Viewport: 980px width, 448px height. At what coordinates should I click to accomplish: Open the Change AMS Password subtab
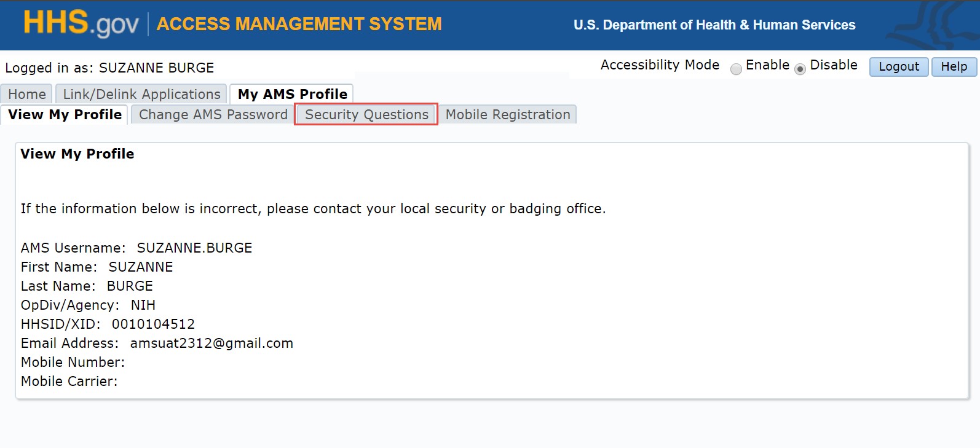click(x=213, y=115)
